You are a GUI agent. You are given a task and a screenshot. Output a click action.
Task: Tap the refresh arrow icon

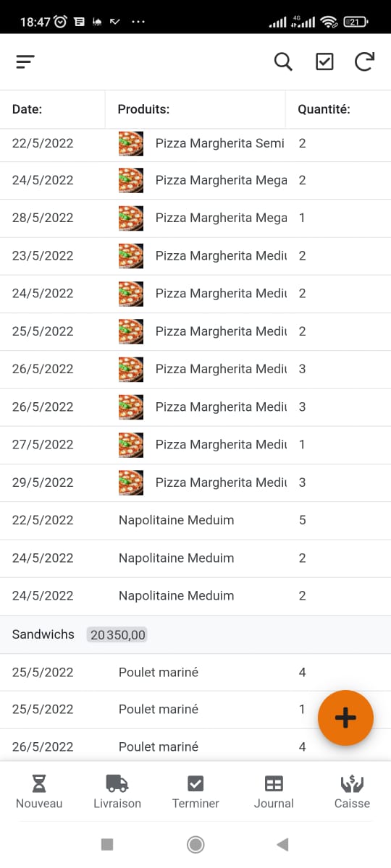(364, 62)
